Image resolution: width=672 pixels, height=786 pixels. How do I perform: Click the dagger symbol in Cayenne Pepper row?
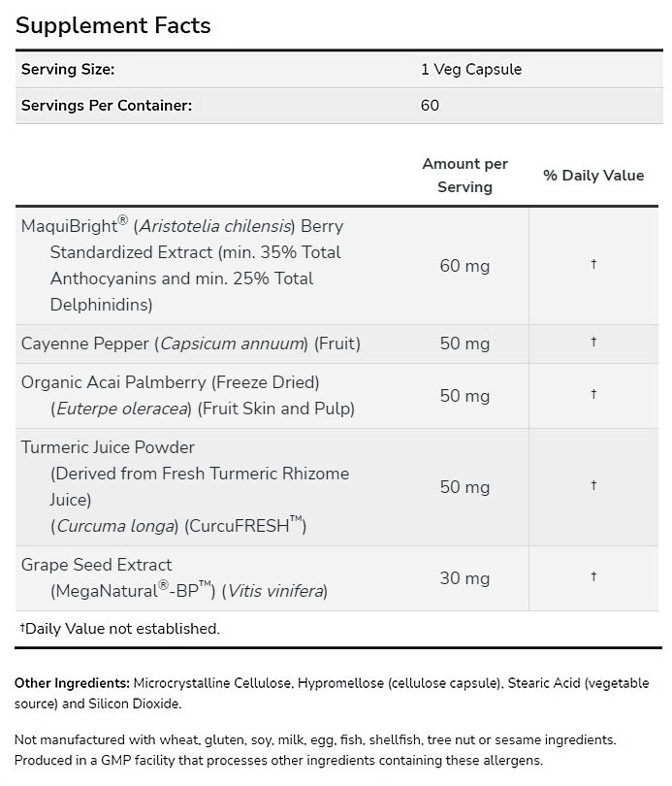[593, 343]
